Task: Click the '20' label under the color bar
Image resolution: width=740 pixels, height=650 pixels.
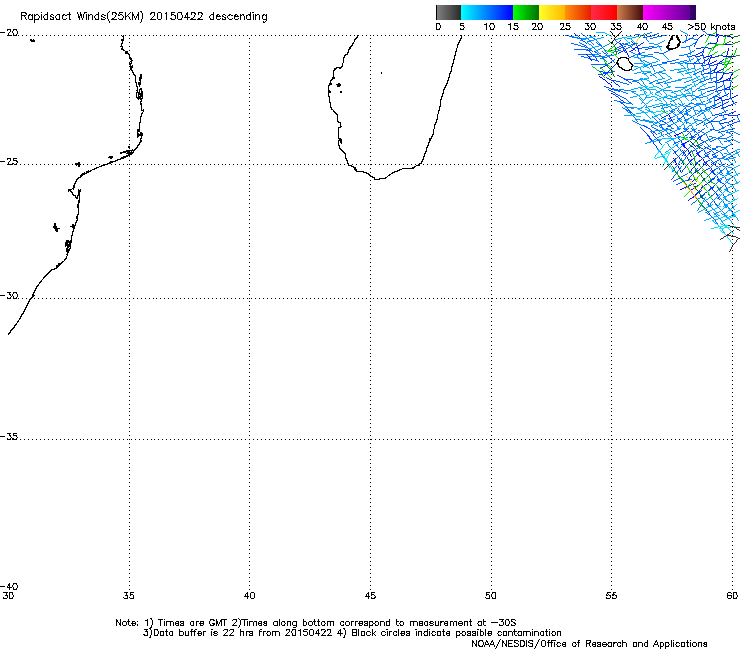Action: [537, 27]
